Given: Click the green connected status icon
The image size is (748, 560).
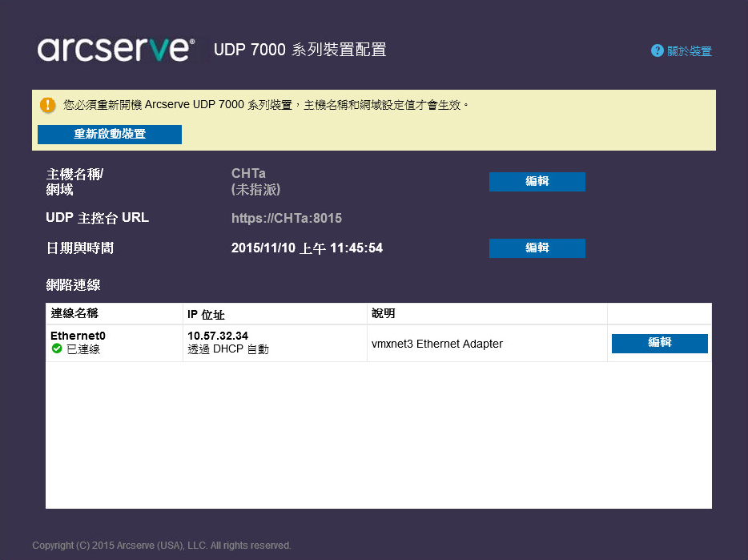Looking at the screenshot, I should pyautogui.click(x=57, y=349).
